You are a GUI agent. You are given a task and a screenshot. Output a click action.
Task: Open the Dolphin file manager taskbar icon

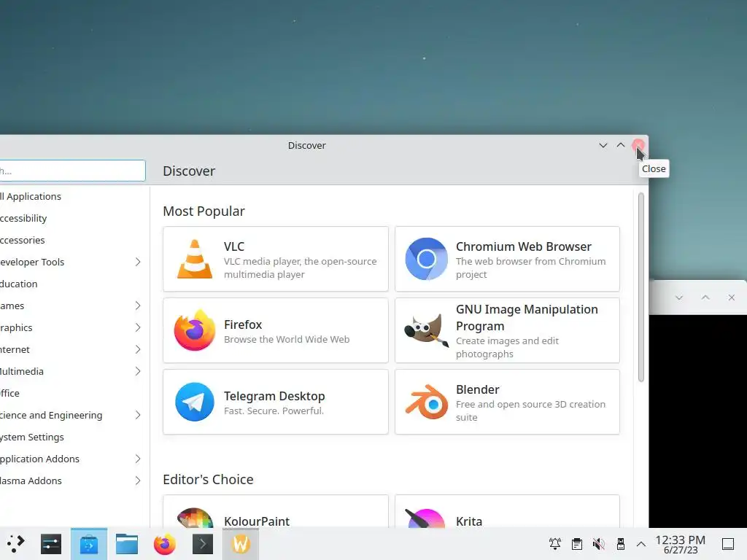pyautogui.click(x=127, y=544)
